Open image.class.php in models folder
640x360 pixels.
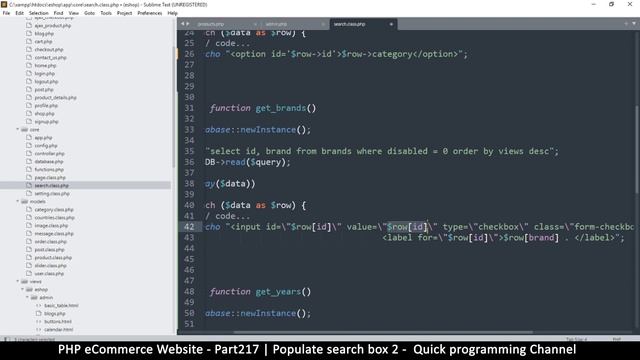(51, 225)
